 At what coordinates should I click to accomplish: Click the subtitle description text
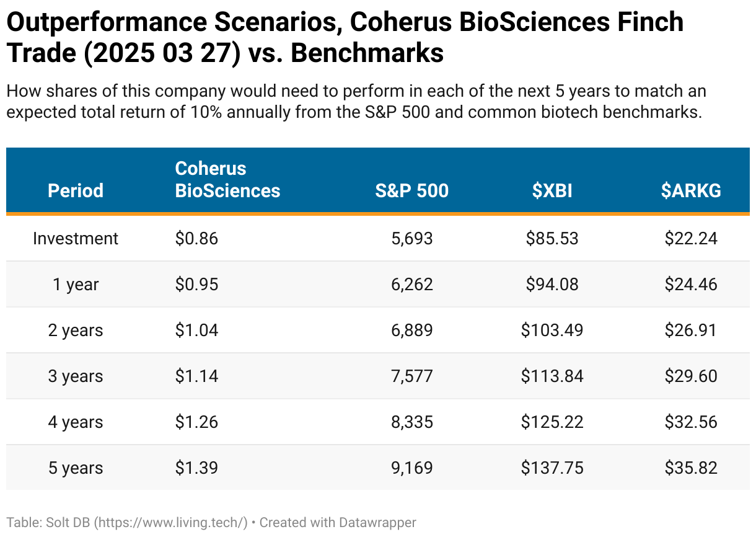pyautogui.click(x=356, y=102)
